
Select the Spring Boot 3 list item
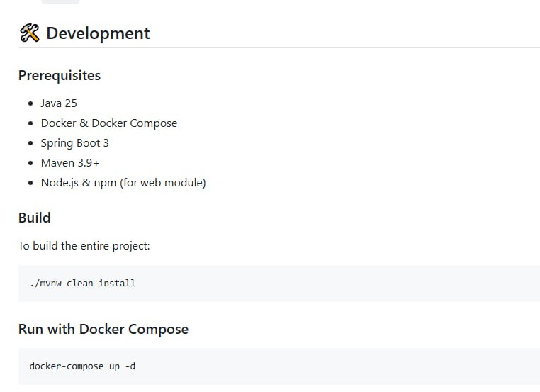click(x=74, y=143)
